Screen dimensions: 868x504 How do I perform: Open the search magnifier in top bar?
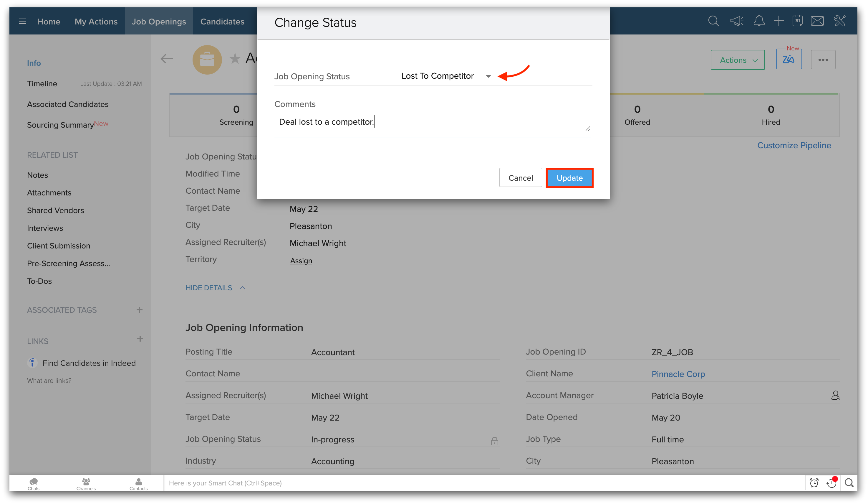(x=713, y=21)
